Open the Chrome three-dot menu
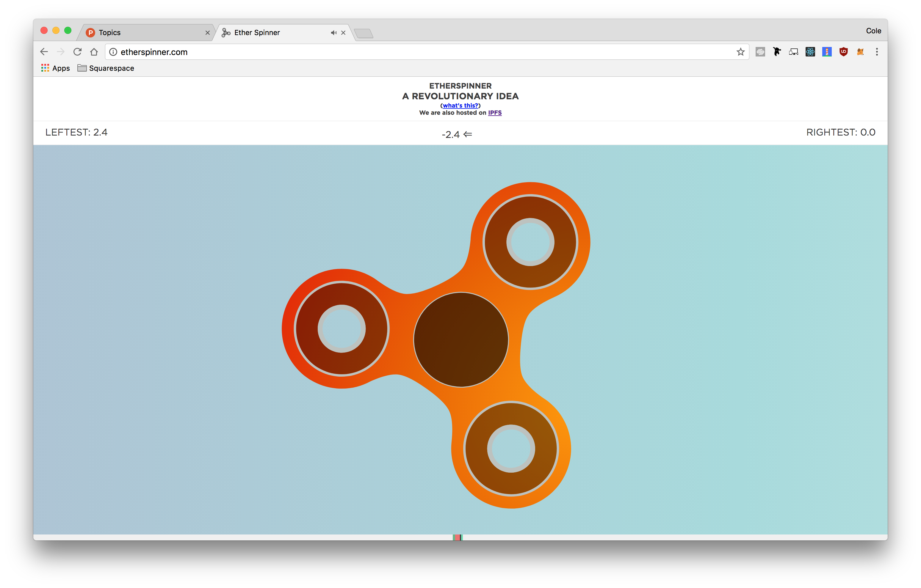Screen dimensions: 921x588 point(877,52)
